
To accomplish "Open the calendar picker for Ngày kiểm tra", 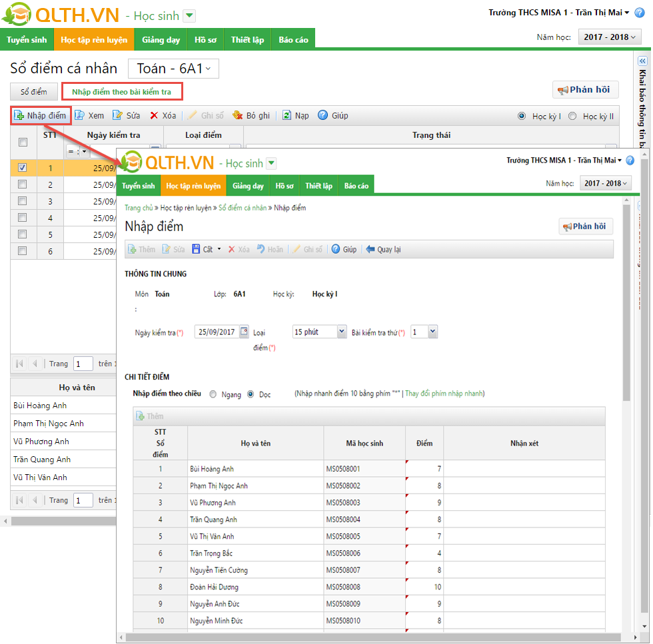I will pyautogui.click(x=244, y=332).
